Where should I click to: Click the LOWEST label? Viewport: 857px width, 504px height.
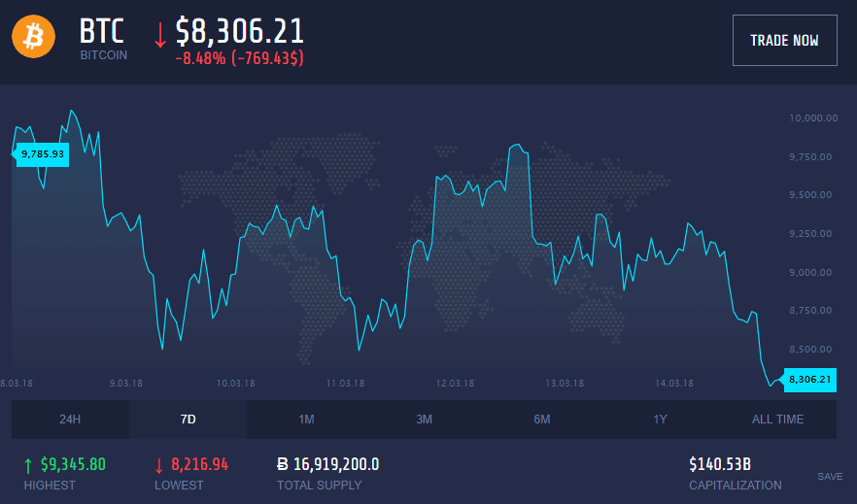[x=179, y=485]
